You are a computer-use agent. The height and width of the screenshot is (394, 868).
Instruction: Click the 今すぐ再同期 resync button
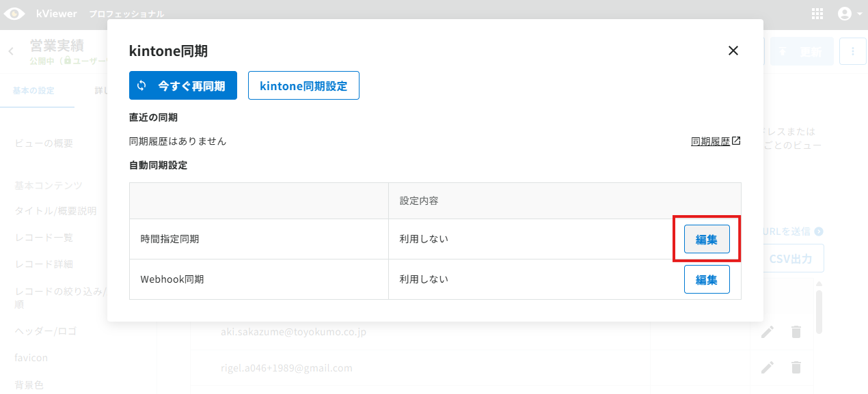[x=182, y=85]
